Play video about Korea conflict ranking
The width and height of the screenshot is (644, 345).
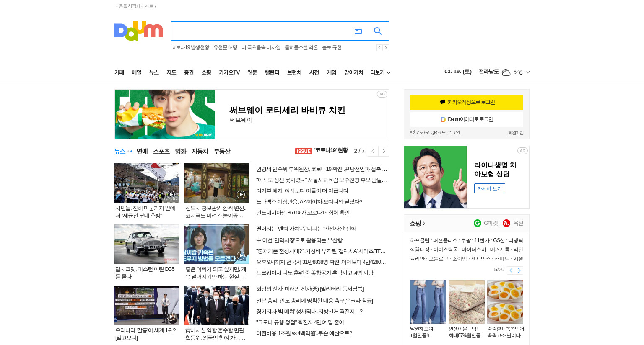(171, 317)
